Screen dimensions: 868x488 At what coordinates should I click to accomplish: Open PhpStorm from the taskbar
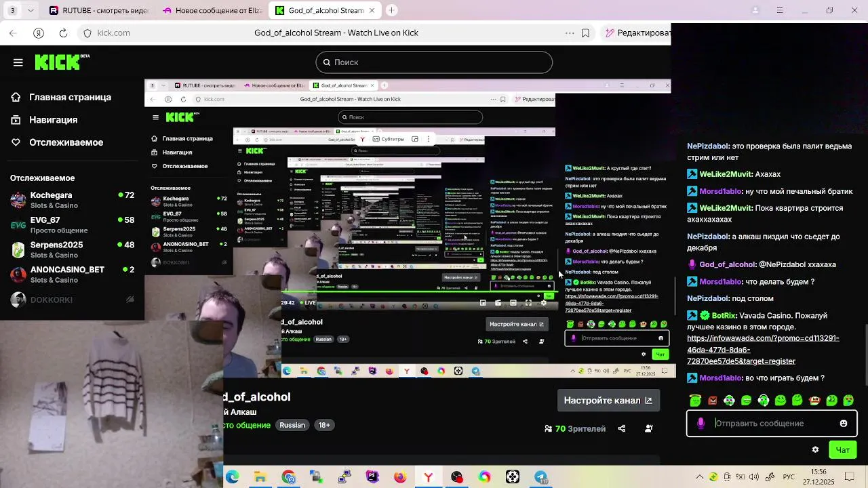point(372,477)
